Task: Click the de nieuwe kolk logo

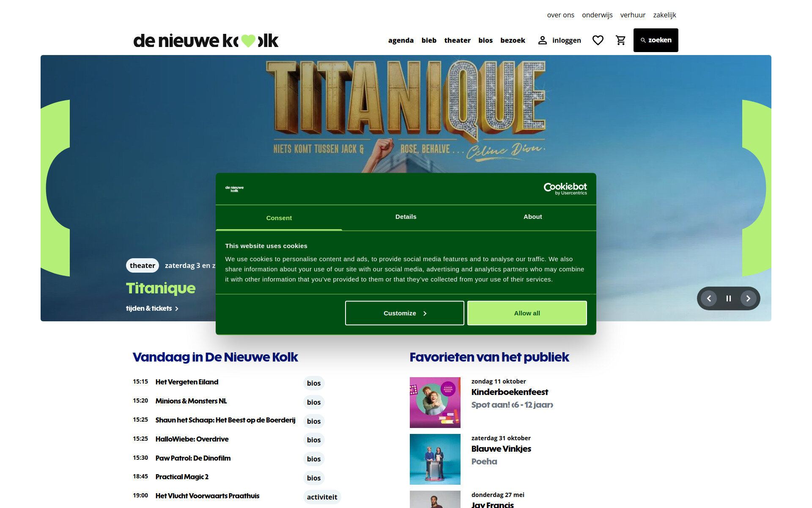Action: coord(206,41)
